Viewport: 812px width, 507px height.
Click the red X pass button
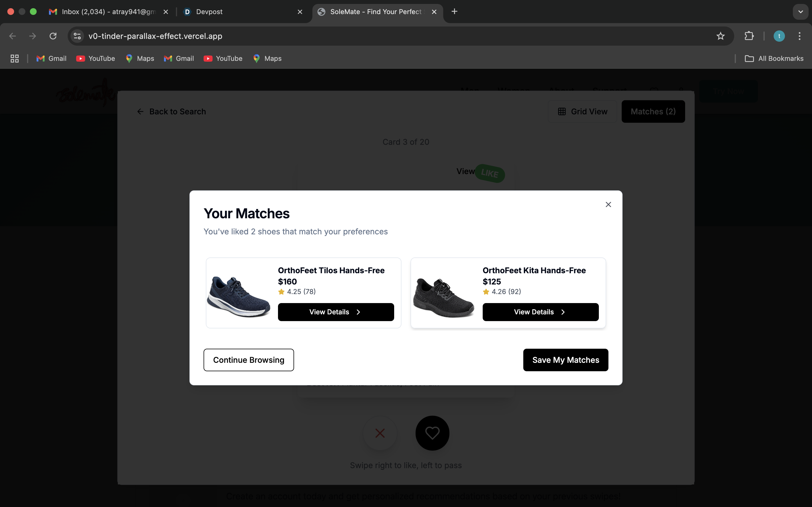click(x=380, y=433)
